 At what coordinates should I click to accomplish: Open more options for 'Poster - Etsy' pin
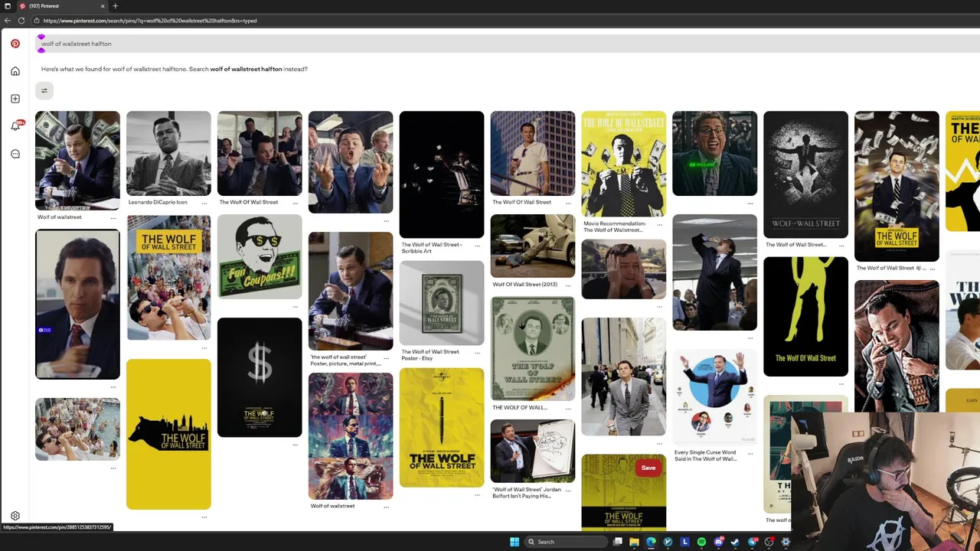tap(478, 354)
